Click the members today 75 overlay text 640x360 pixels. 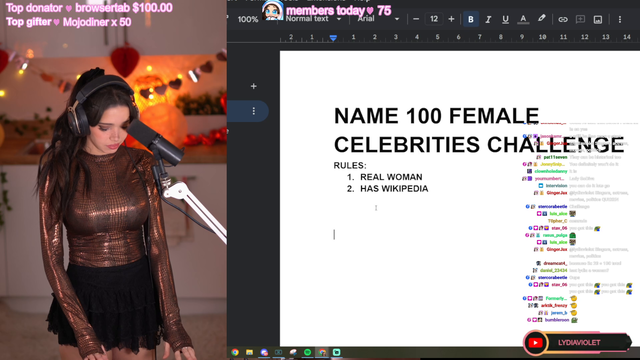point(339,10)
